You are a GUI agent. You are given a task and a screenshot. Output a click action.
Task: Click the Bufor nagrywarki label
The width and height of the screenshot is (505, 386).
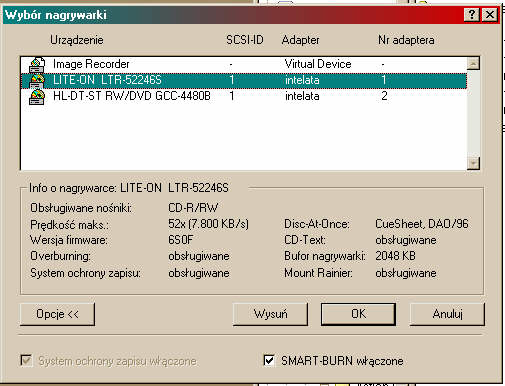(x=325, y=256)
